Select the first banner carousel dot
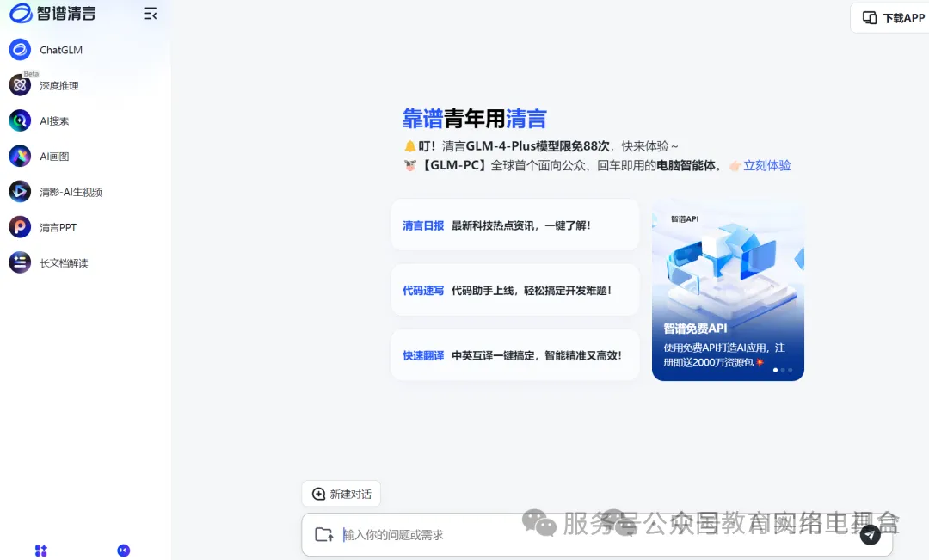929x560 pixels. tap(776, 371)
